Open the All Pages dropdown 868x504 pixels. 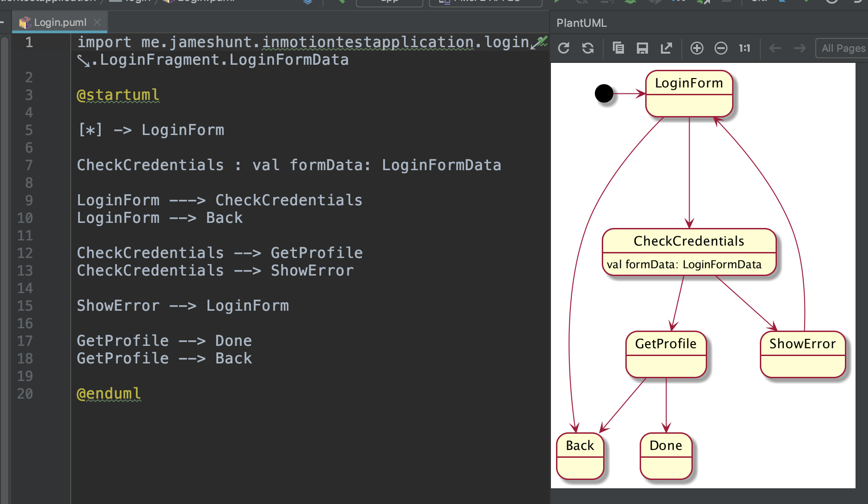(x=842, y=48)
